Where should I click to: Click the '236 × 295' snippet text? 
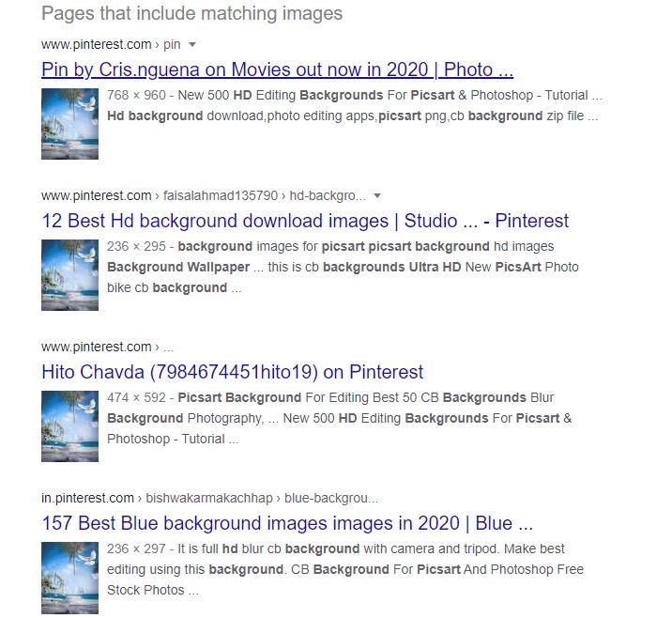tap(136, 246)
